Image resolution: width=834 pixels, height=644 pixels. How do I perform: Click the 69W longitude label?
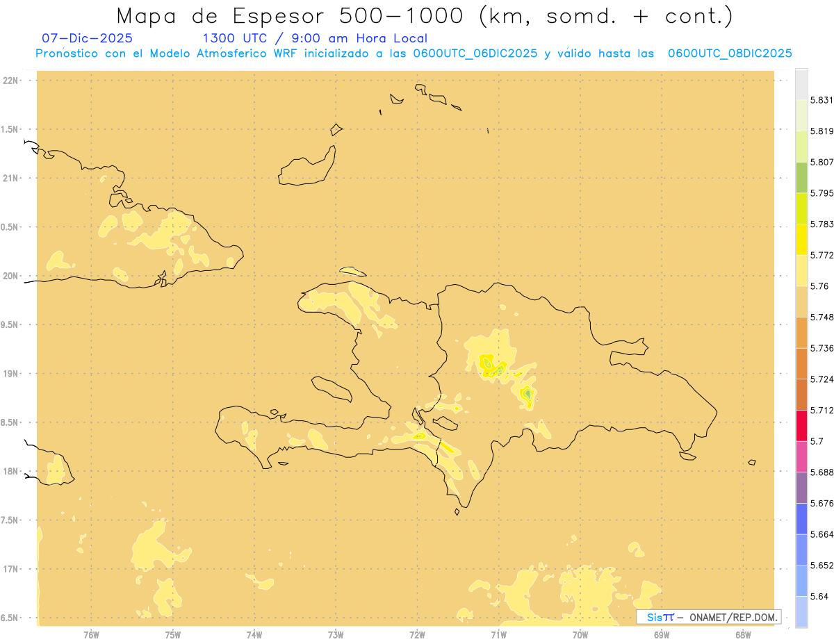pyautogui.click(x=662, y=635)
